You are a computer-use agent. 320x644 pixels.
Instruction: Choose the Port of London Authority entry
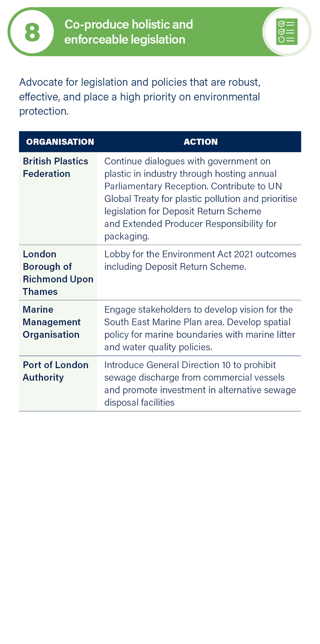coord(55,371)
